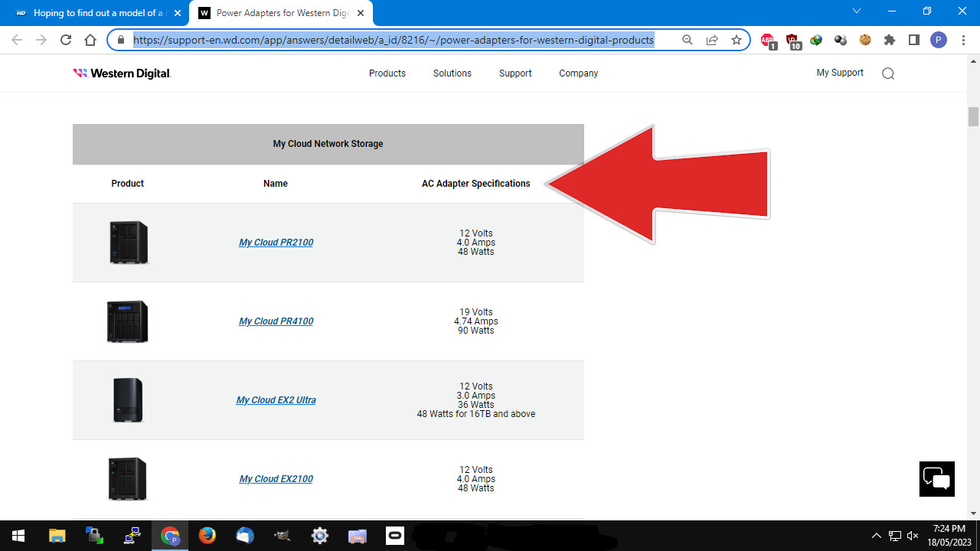The width and height of the screenshot is (980, 551).
Task: Show hidden system tray icons
Action: pyautogui.click(x=876, y=536)
